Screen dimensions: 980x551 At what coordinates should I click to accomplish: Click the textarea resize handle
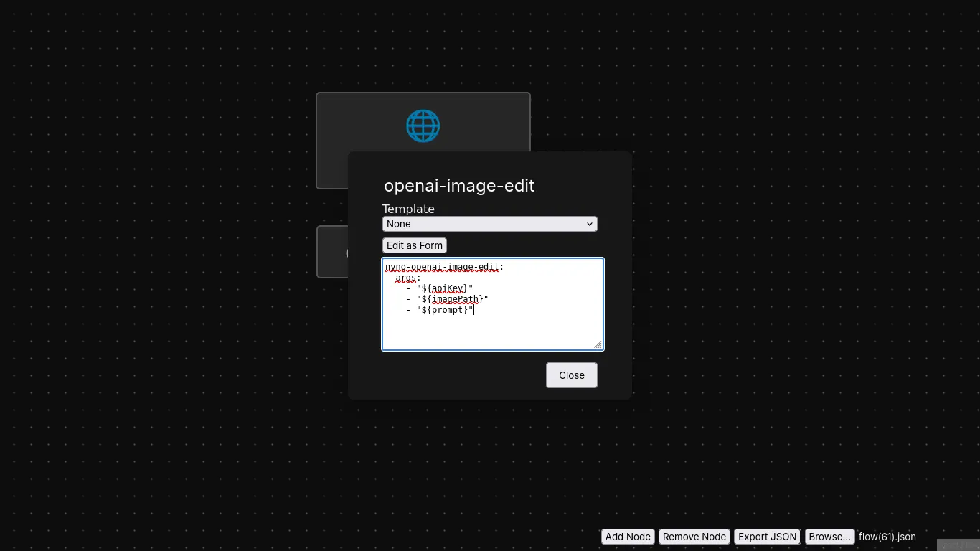tap(599, 346)
